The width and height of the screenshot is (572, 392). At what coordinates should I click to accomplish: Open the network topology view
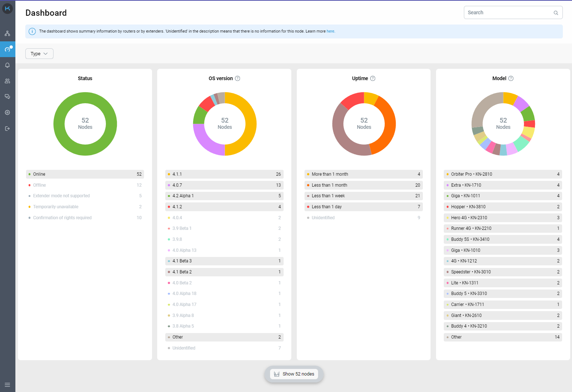tap(7, 33)
